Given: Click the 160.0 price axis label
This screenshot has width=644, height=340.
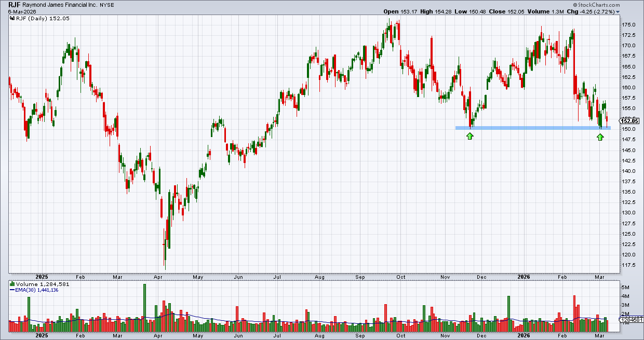Looking at the screenshot, I should [x=629, y=87].
